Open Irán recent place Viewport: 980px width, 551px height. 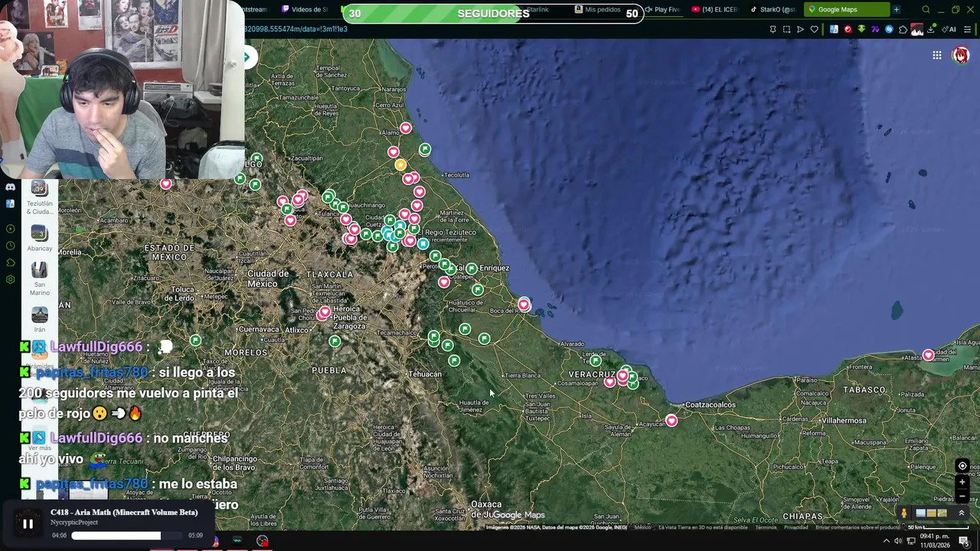point(39,320)
